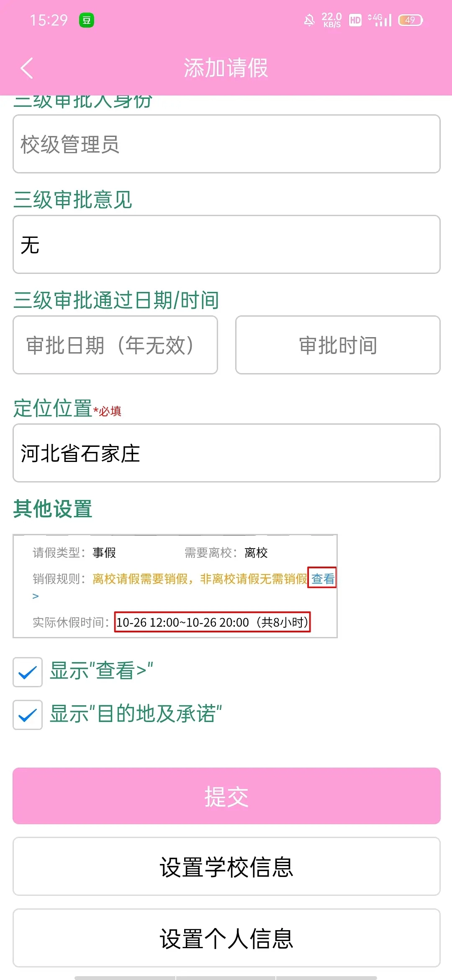
Task: Tap the highlighted 实际休假时间 value
Action: [213, 622]
